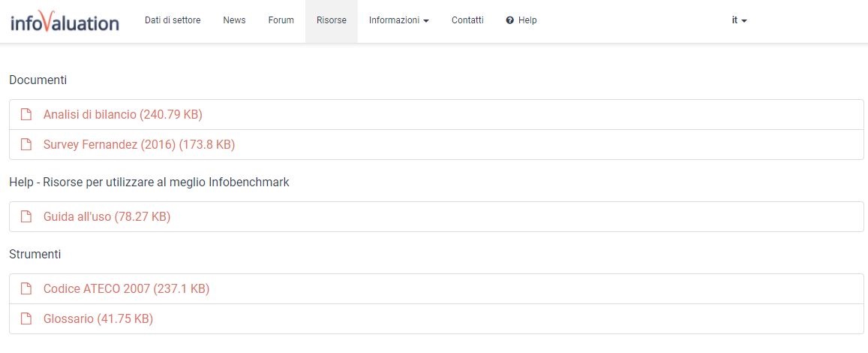
Task: Open the Glossario document link
Action: coord(98,318)
